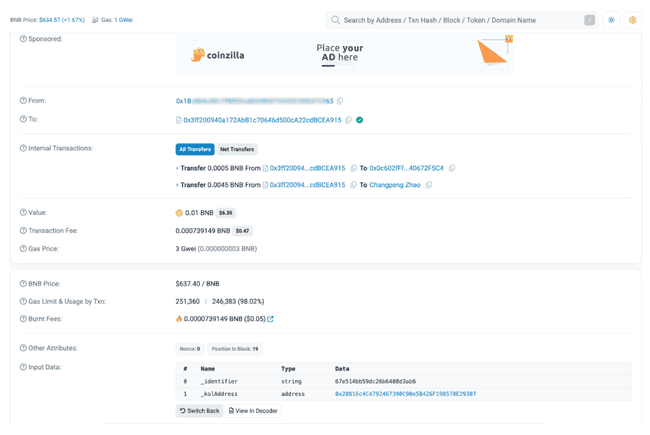Open the To contract address link

[x=262, y=120]
